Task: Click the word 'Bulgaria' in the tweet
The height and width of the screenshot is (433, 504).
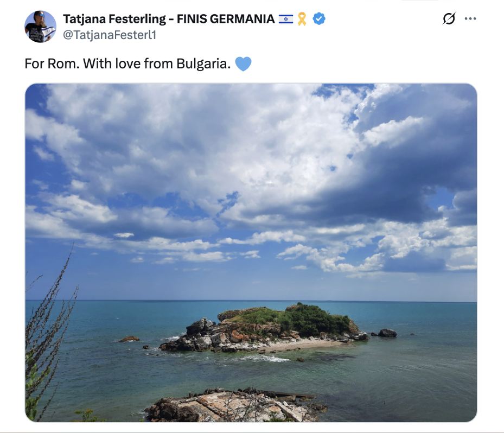Action: coord(203,63)
